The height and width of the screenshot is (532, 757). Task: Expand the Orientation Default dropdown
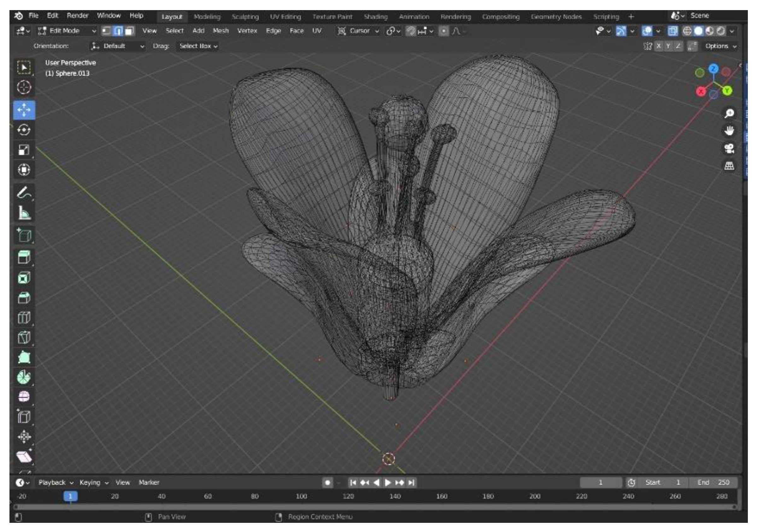point(118,46)
